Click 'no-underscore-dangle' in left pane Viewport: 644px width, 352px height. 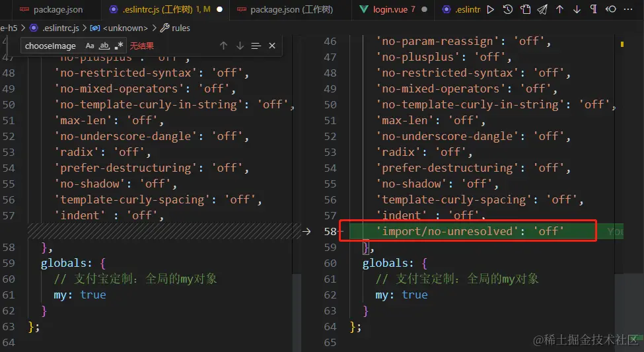[125, 136]
